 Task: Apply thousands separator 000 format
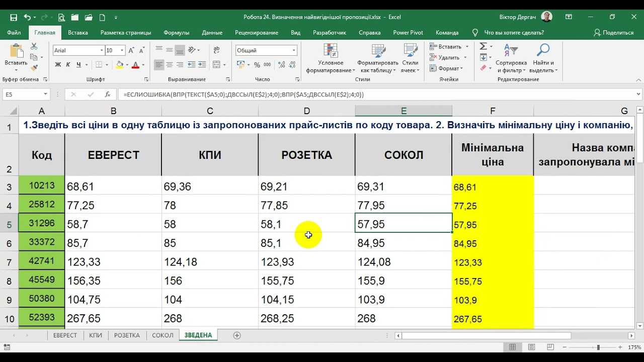[266, 65]
